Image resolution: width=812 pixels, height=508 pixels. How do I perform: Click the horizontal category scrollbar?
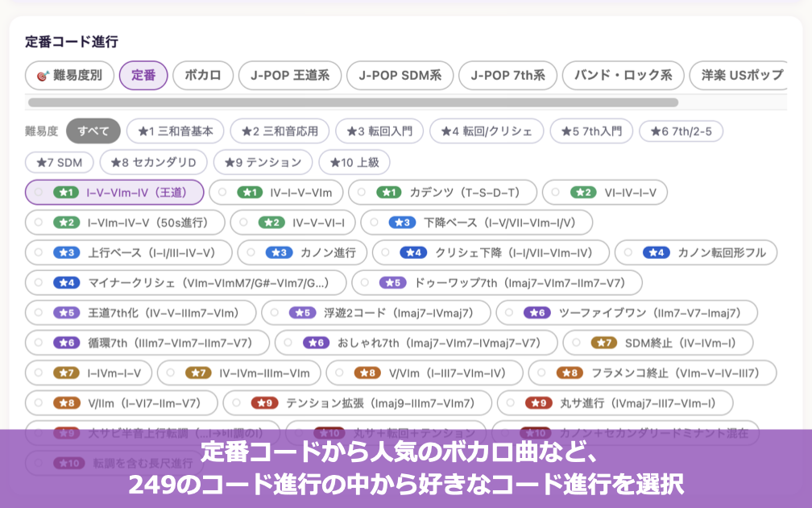[353, 102]
